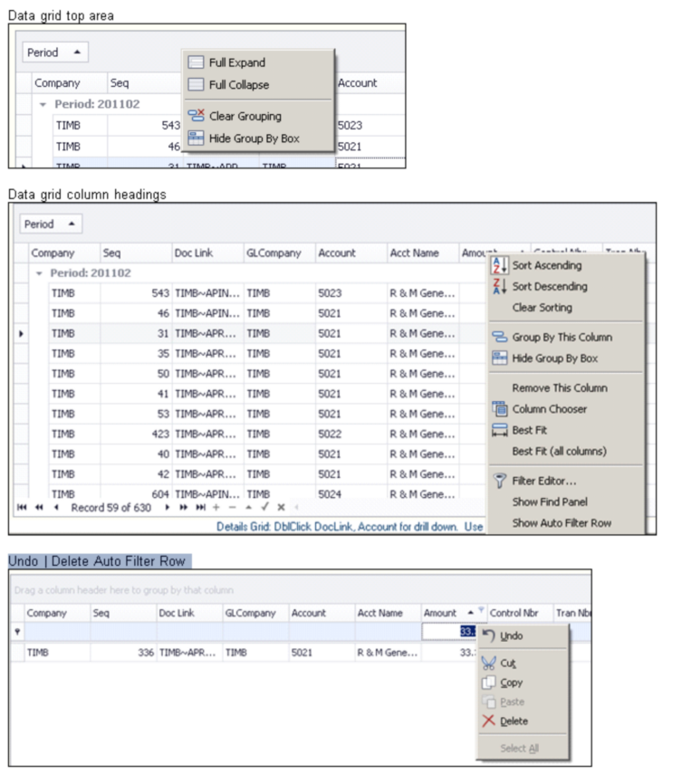Click Sort Ascending A-Z icon

point(499,265)
